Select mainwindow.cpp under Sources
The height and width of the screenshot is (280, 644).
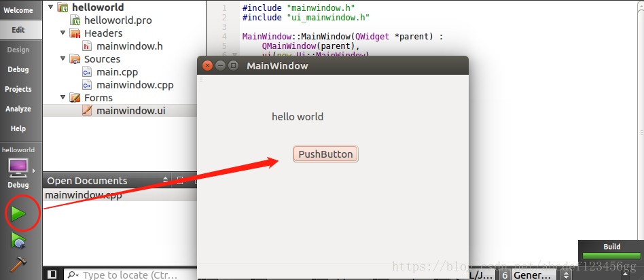pos(135,85)
